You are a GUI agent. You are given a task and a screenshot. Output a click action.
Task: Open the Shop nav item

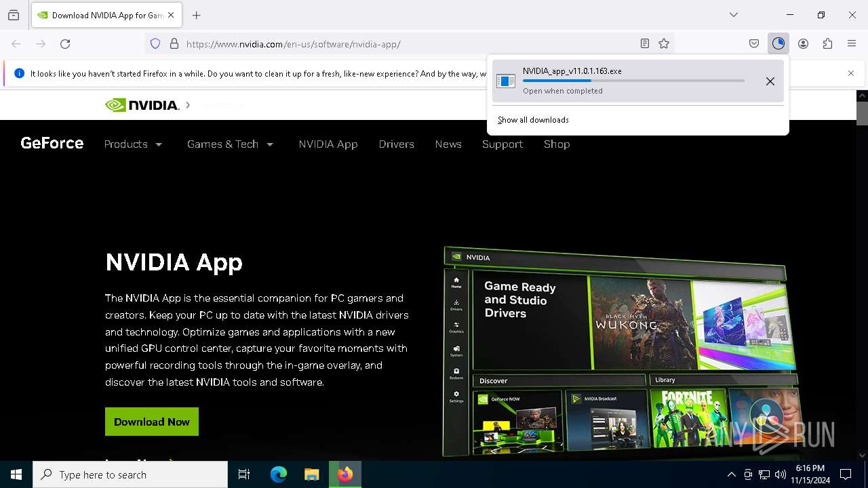pyautogui.click(x=557, y=144)
